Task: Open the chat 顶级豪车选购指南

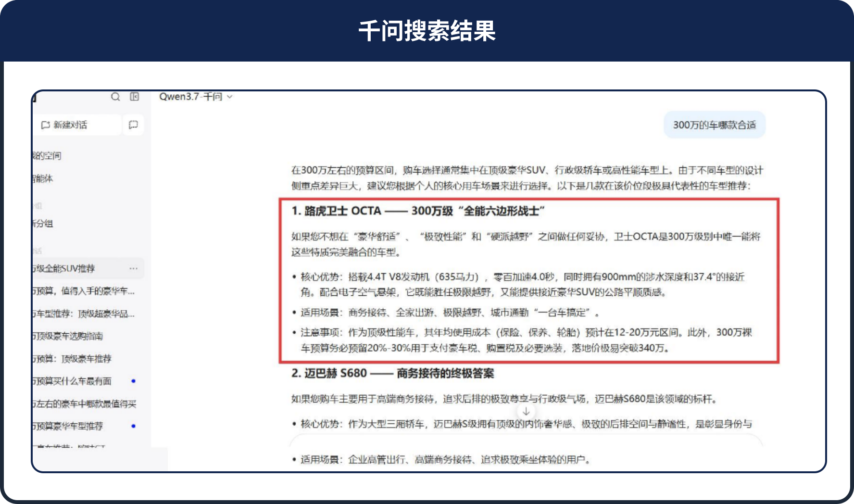Action: [x=68, y=336]
